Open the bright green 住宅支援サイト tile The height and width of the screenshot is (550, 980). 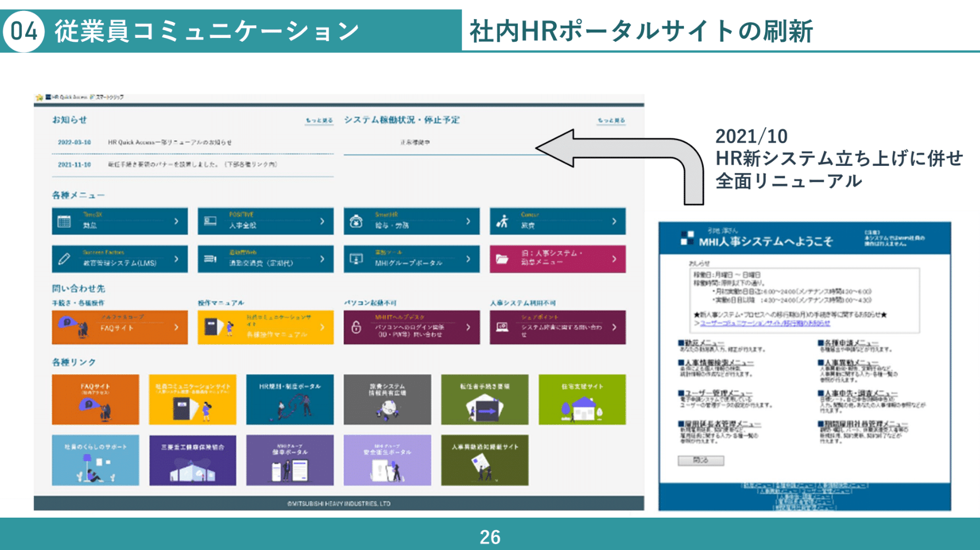582,400
